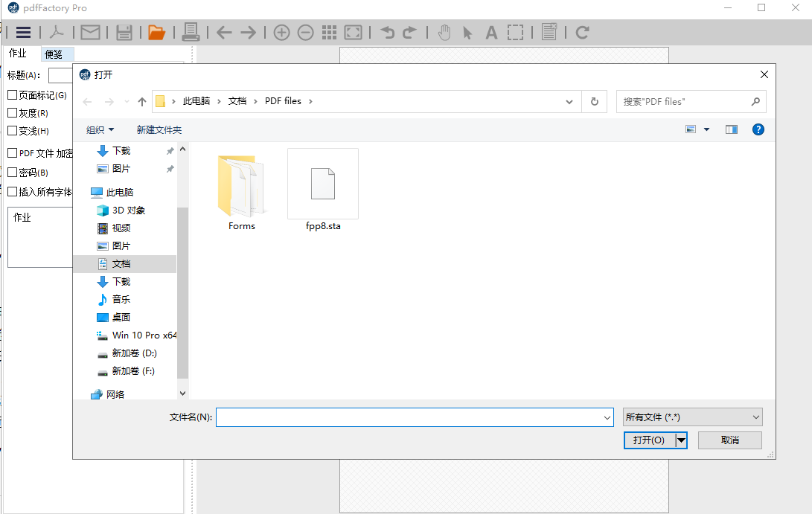Click the multi-page grid view icon
This screenshot has height=514, width=812.
(329, 32)
